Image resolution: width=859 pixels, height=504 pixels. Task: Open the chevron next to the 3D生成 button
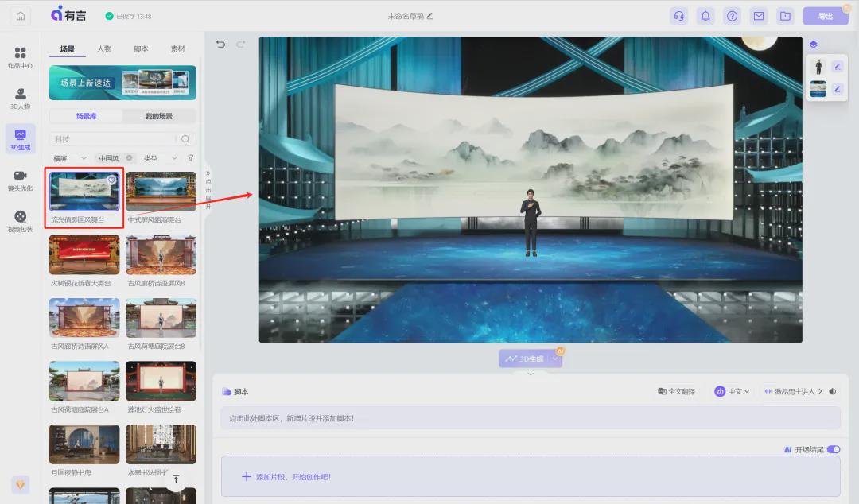coord(554,359)
